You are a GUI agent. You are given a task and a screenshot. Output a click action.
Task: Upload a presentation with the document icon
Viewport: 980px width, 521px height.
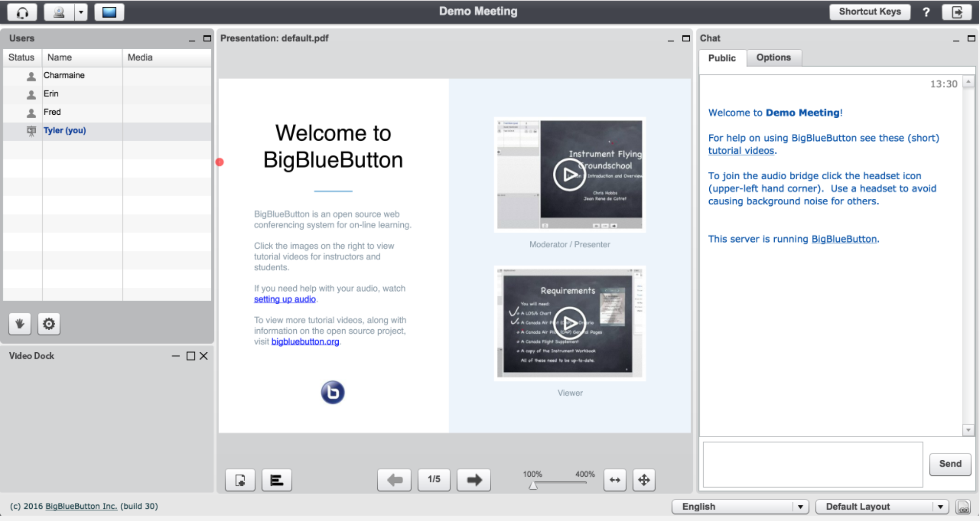[240, 480]
